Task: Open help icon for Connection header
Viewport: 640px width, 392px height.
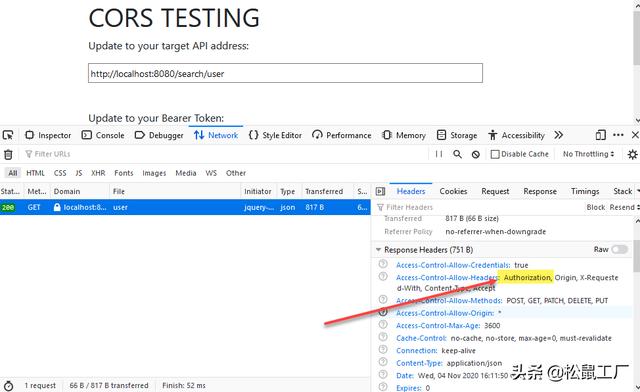Action: (x=383, y=350)
